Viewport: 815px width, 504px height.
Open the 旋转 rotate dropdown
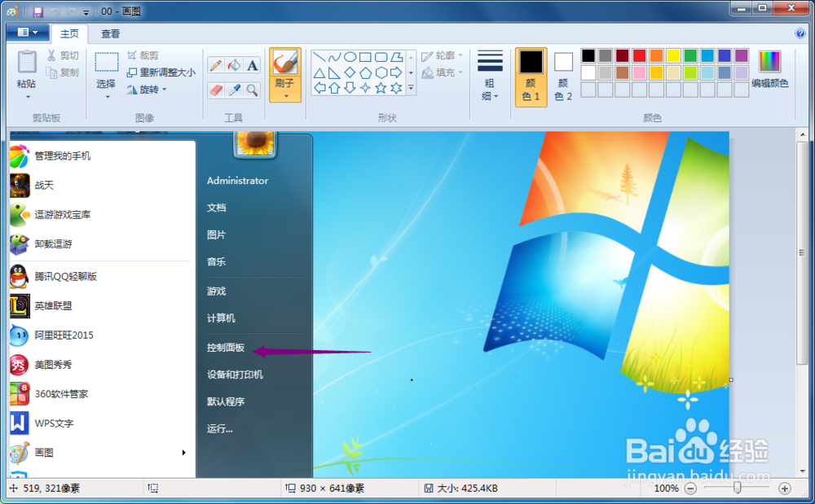tap(148, 90)
